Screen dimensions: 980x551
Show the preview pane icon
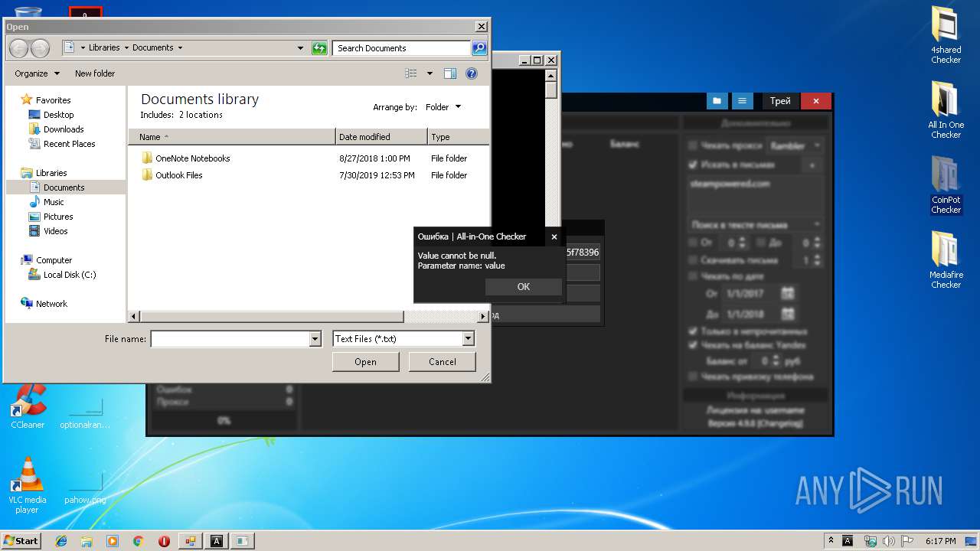(x=450, y=73)
